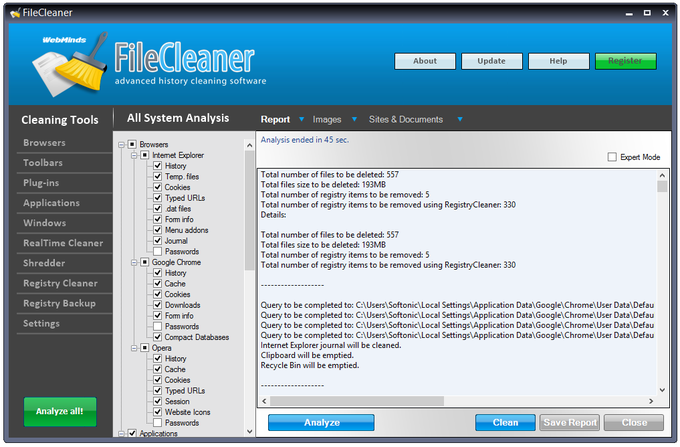Switch to the Images tab
The image size is (680, 447).
(327, 119)
